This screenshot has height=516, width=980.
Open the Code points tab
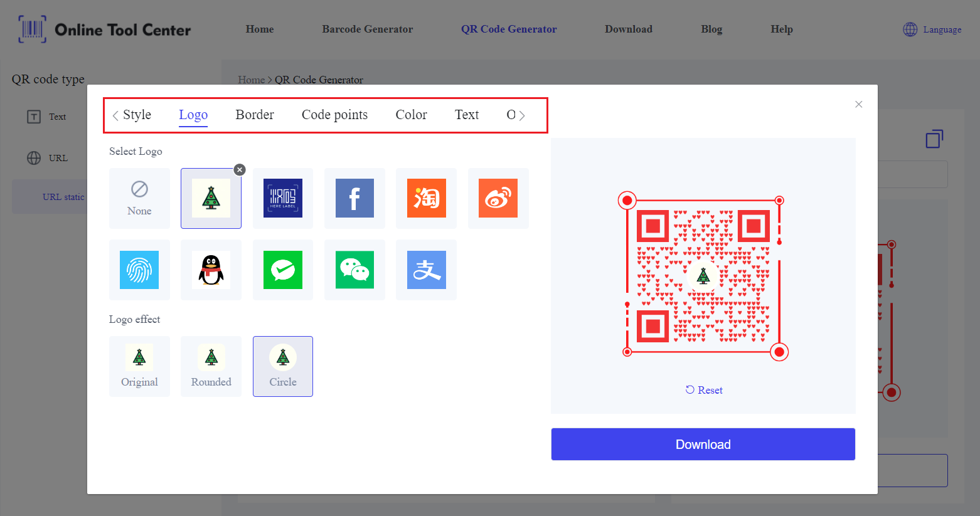(x=334, y=115)
